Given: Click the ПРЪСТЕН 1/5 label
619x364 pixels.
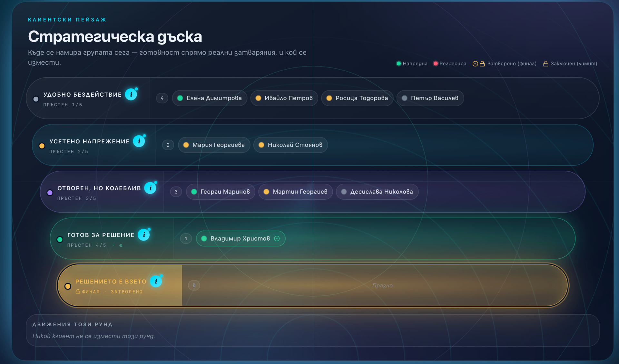Looking at the screenshot, I should coord(63,105).
